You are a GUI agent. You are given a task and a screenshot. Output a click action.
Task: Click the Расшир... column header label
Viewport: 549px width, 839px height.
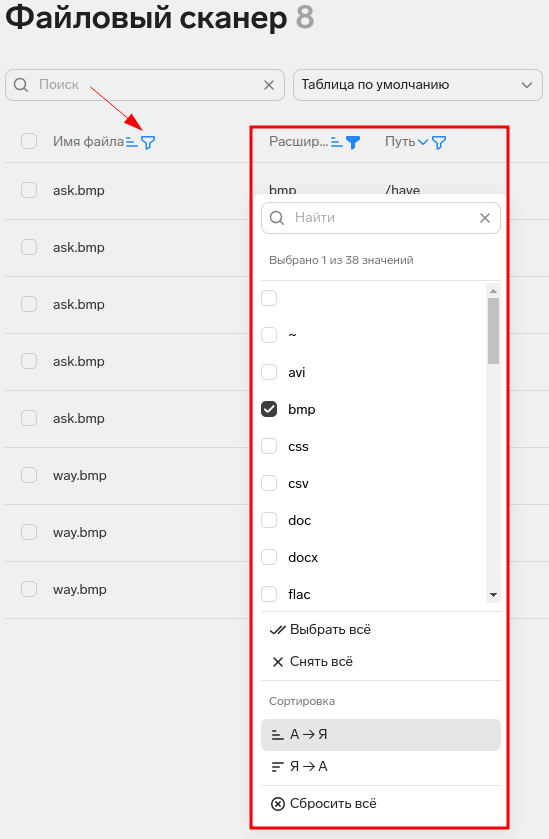298,142
